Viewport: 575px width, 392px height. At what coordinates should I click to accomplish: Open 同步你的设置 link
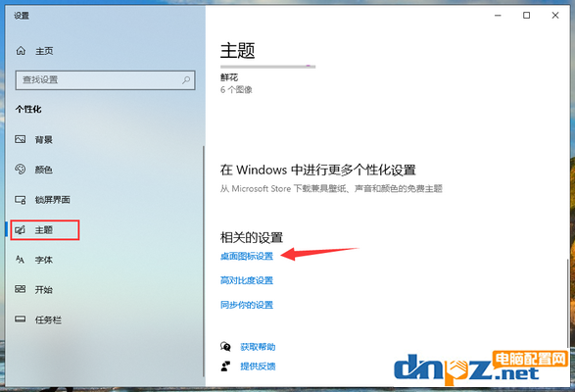point(247,305)
